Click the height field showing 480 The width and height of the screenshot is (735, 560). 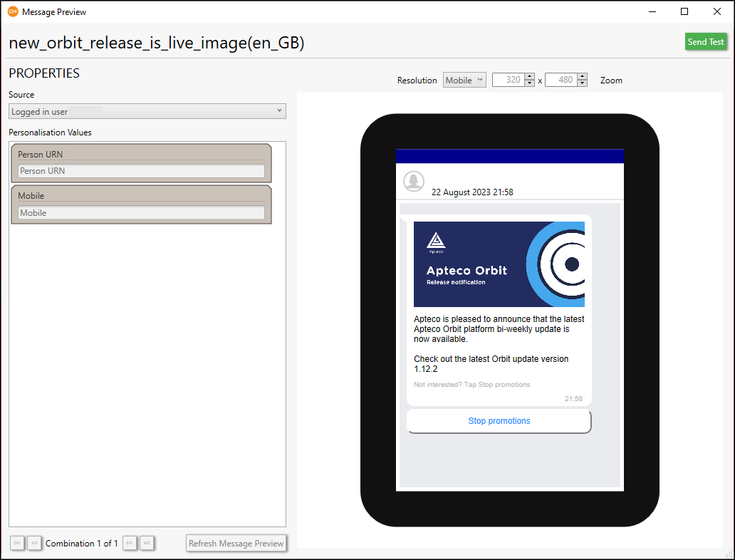[x=561, y=80]
